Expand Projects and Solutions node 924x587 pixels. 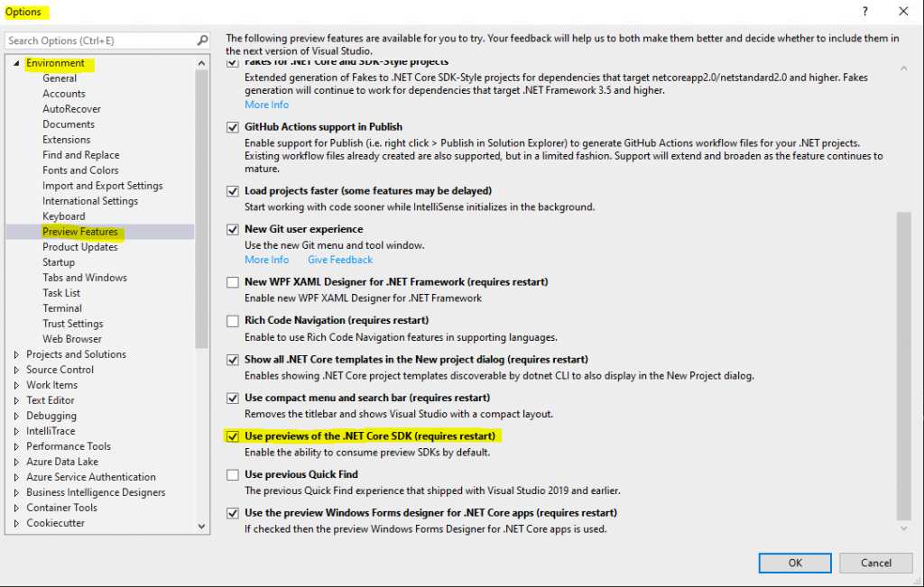tap(16, 354)
